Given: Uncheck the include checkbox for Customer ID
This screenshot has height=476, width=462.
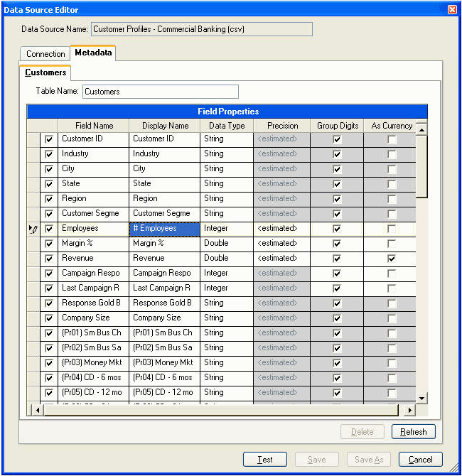Looking at the screenshot, I should pyautogui.click(x=49, y=139).
